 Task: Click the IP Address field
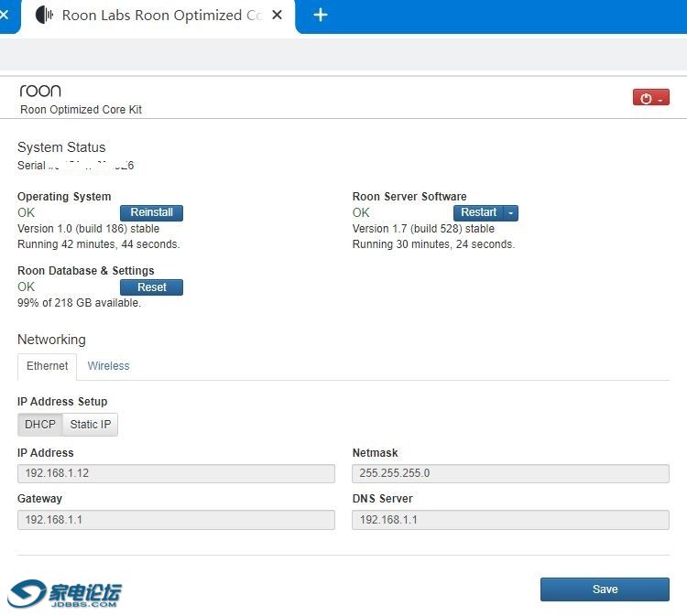point(176,473)
